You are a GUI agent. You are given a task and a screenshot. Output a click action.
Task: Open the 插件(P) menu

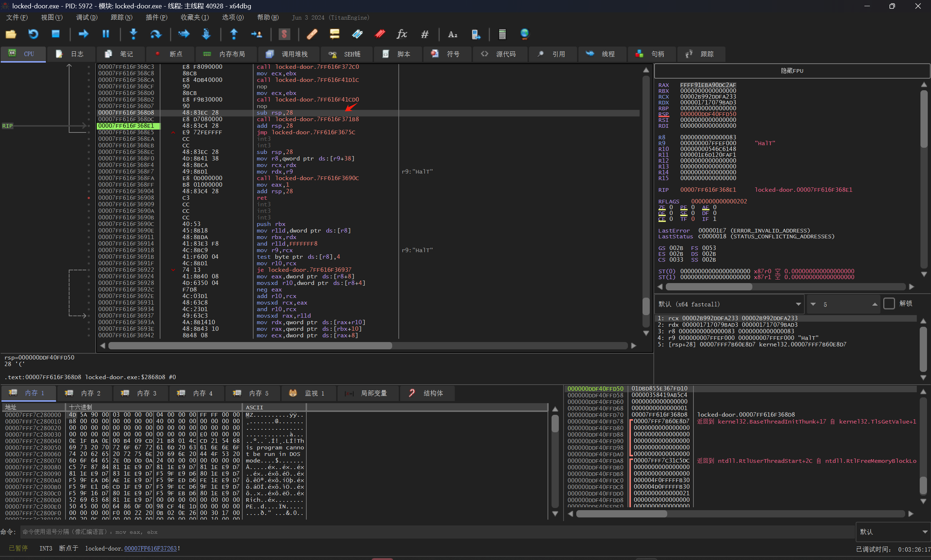click(156, 17)
